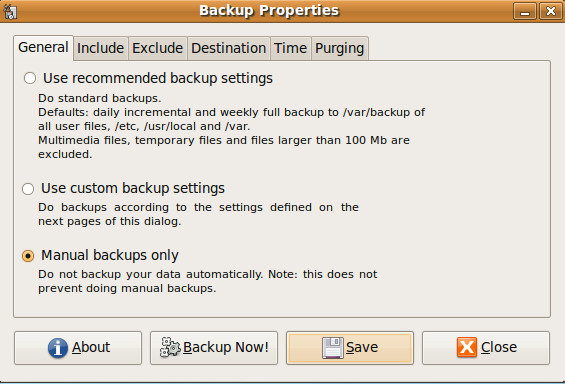Screen dimensions: 565x384
Task: Switch to the Include tab
Action: 101,48
